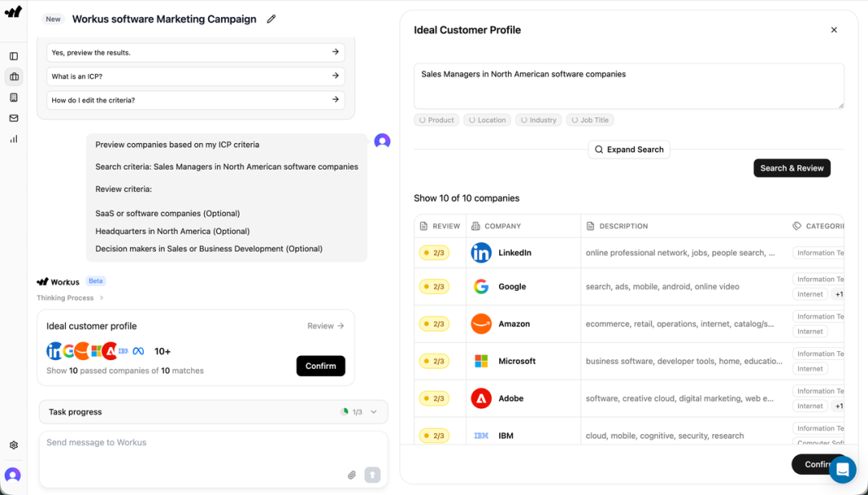Click the Industry filter tag

tap(538, 121)
